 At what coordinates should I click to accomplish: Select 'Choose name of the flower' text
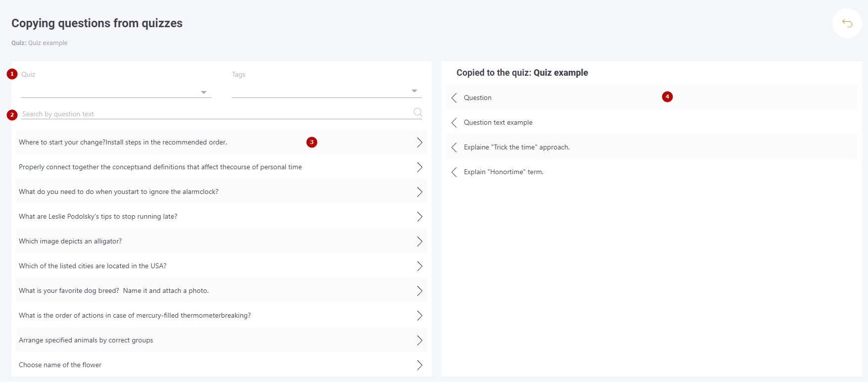pyautogui.click(x=60, y=365)
